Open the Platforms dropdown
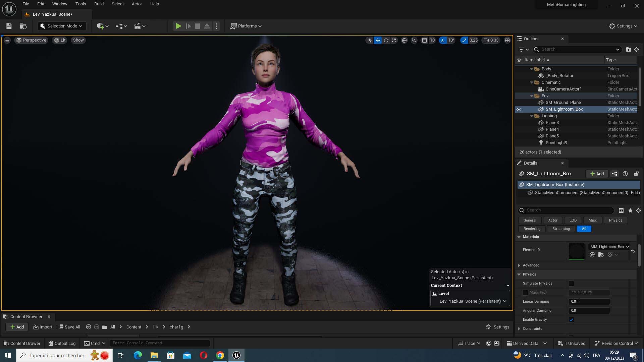644x362 pixels. tap(246, 26)
